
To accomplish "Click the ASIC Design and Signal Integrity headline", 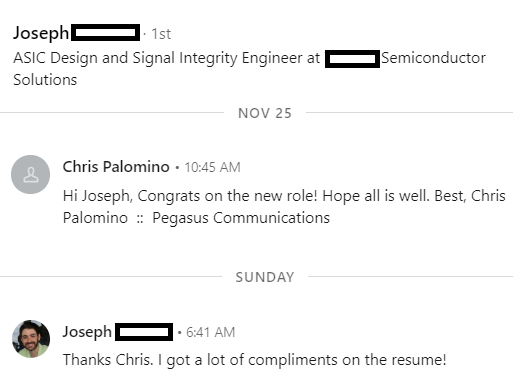I will point(249,69).
